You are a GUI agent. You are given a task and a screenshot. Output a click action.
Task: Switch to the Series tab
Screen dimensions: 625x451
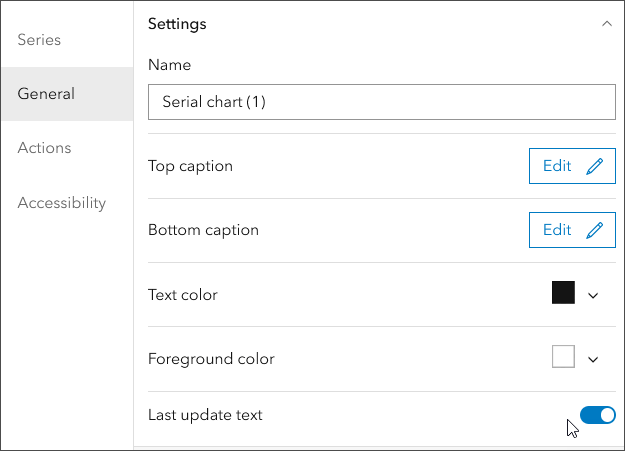coord(40,40)
